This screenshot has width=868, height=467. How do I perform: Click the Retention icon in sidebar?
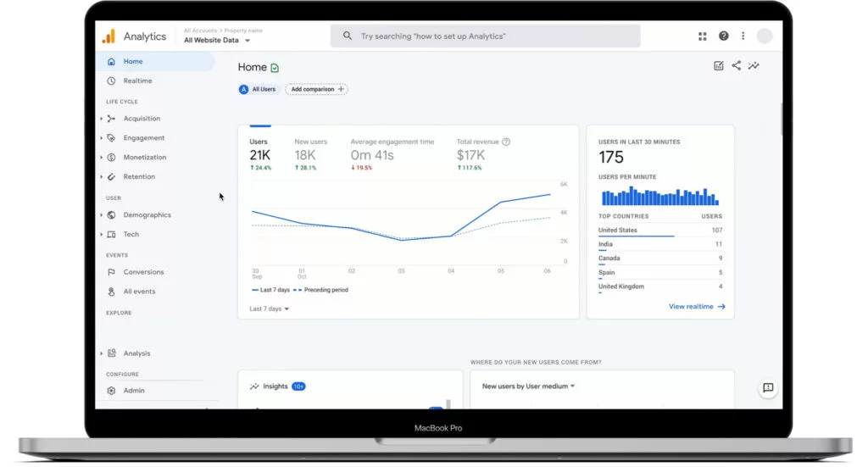pyautogui.click(x=111, y=176)
